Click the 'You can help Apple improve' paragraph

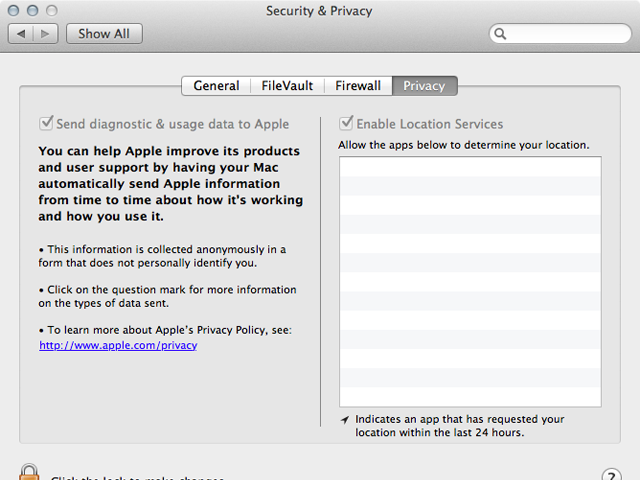coord(171,184)
